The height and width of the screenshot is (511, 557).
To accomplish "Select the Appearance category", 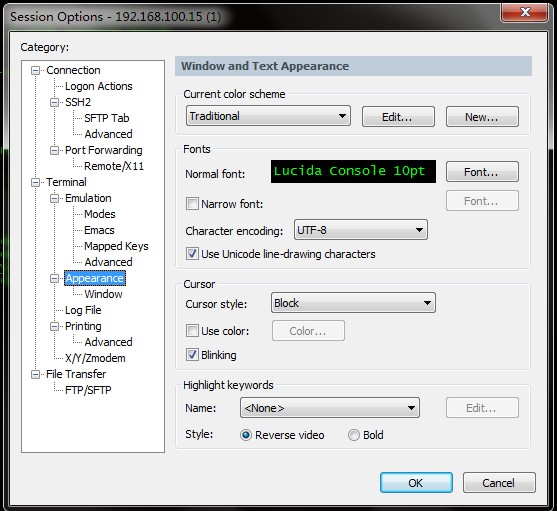I will 94,278.
